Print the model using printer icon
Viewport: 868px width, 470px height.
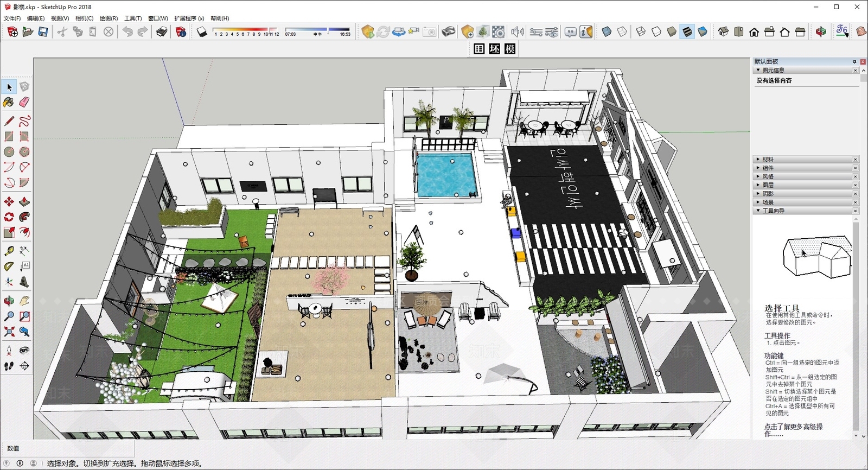[161, 32]
